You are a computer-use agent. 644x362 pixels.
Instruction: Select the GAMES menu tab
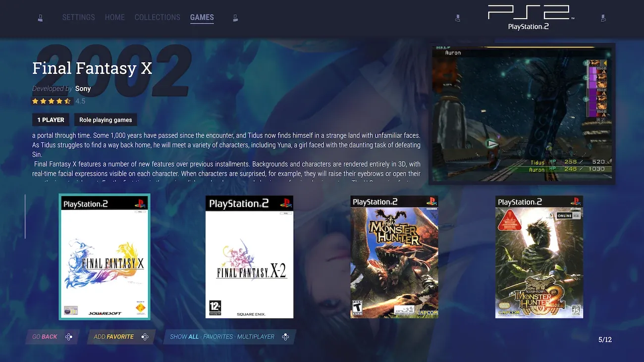click(x=202, y=17)
